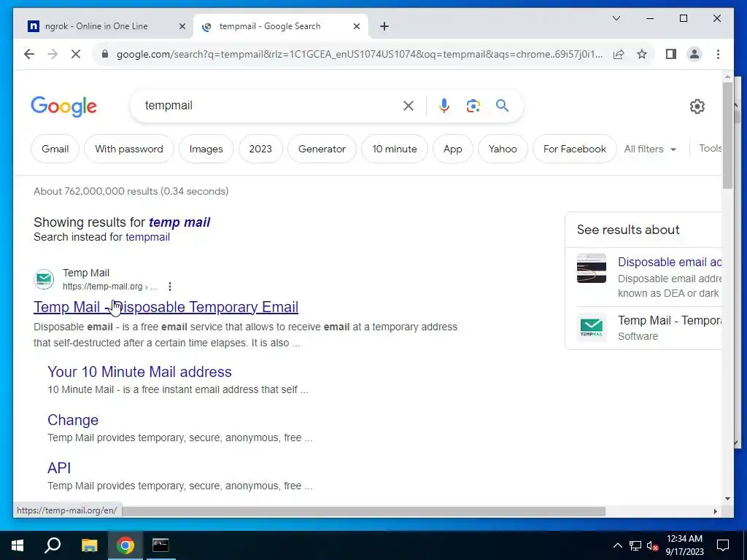Click the Temp Mail software logo thumbnail
747x560 pixels.
pyautogui.click(x=591, y=327)
